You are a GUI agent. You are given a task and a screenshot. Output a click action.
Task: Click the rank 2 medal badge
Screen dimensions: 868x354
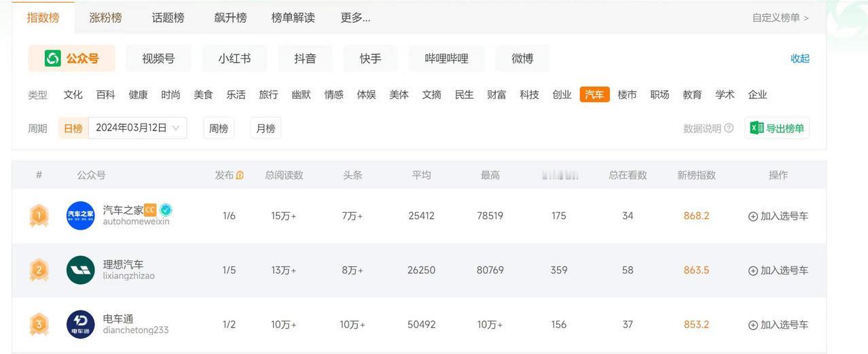pos(39,270)
